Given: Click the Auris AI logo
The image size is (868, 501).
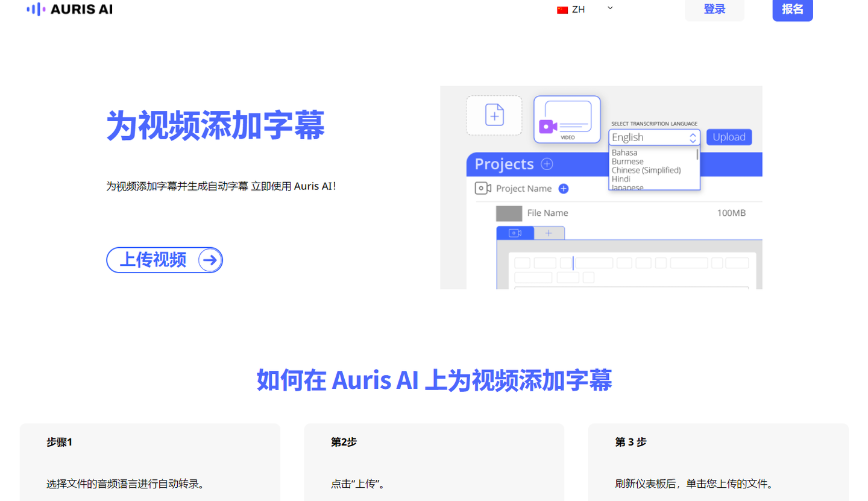Looking at the screenshot, I should click(70, 9).
